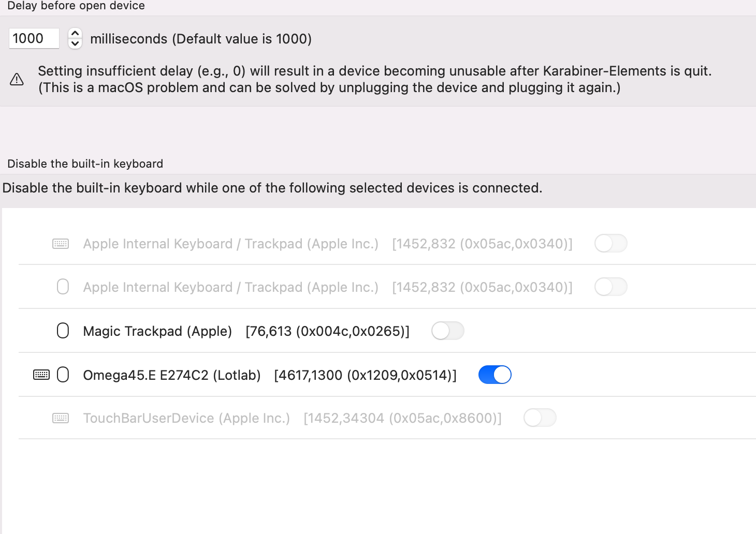The width and height of the screenshot is (756, 534).
Task: Click the Delay before open device header
Action: point(76,6)
